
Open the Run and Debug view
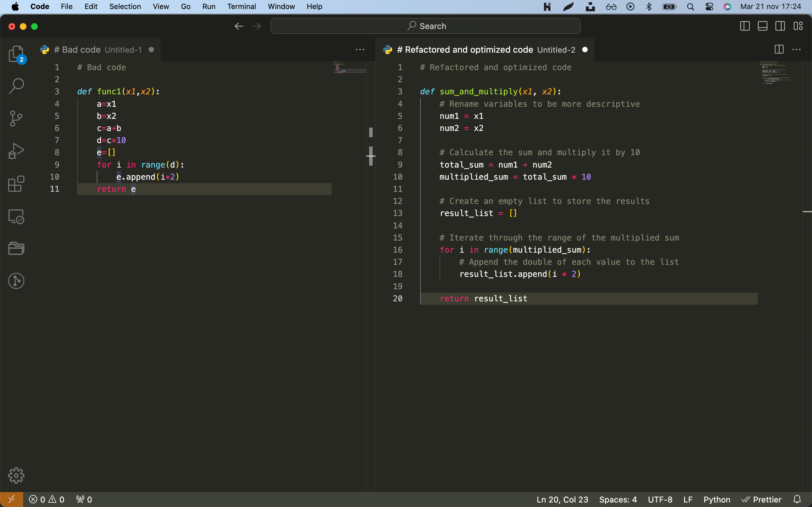pyautogui.click(x=16, y=151)
